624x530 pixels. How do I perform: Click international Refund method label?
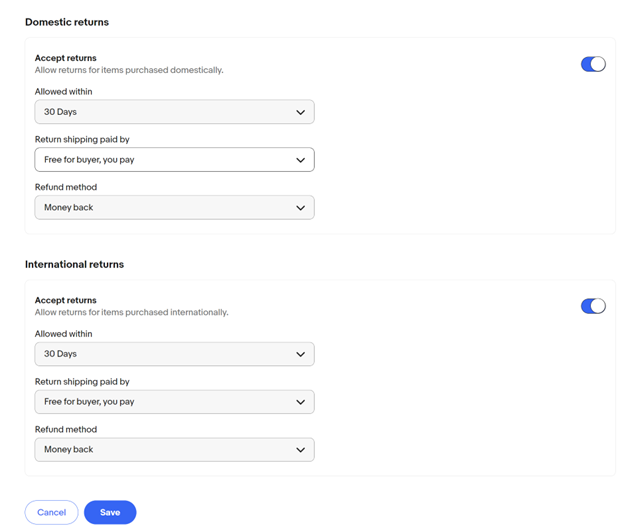pyautogui.click(x=66, y=429)
